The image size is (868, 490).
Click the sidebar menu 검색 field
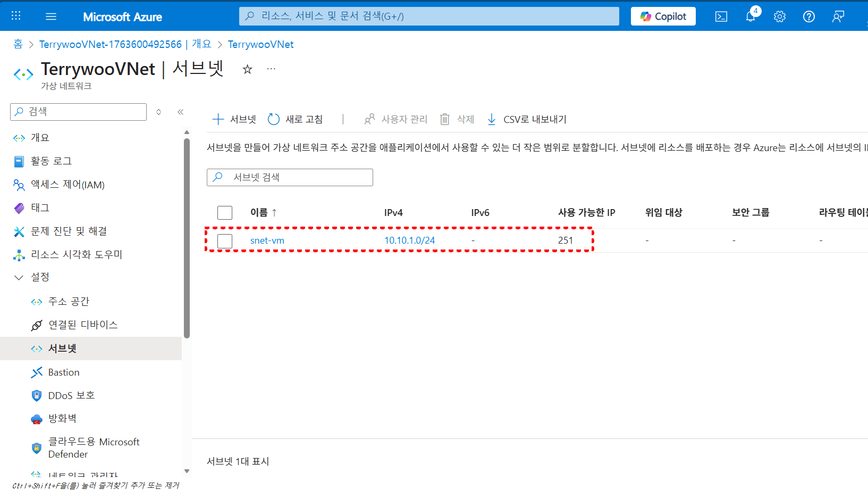click(78, 112)
